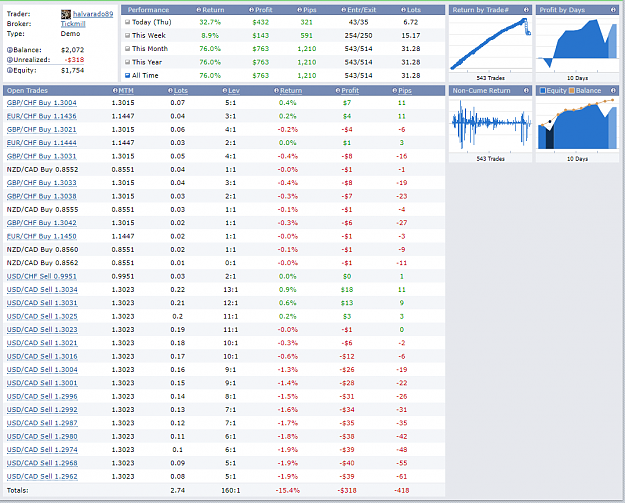Click the Equity Balance area chart
Image resolution: width=625 pixels, height=503 pixels.
(x=577, y=124)
